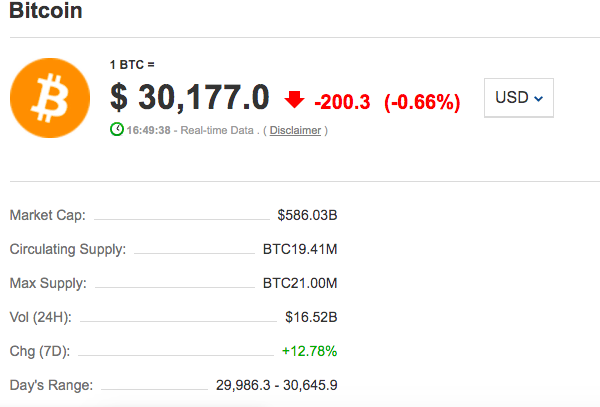Open the Disclaimer link

(295, 130)
